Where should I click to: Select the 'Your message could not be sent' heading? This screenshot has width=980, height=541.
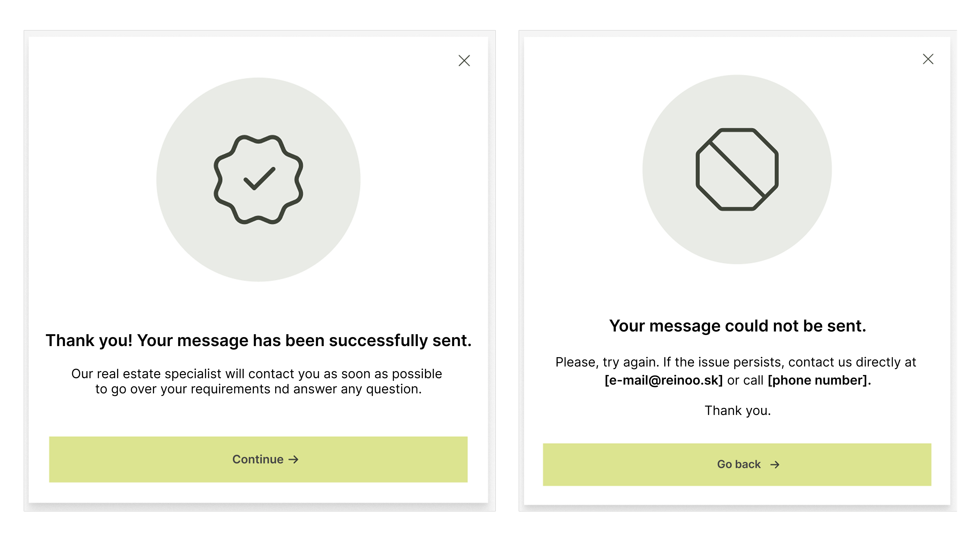coord(737,326)
